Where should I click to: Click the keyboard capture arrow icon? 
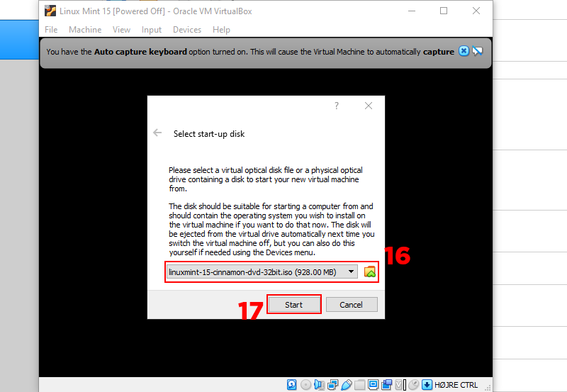(427, 385)
